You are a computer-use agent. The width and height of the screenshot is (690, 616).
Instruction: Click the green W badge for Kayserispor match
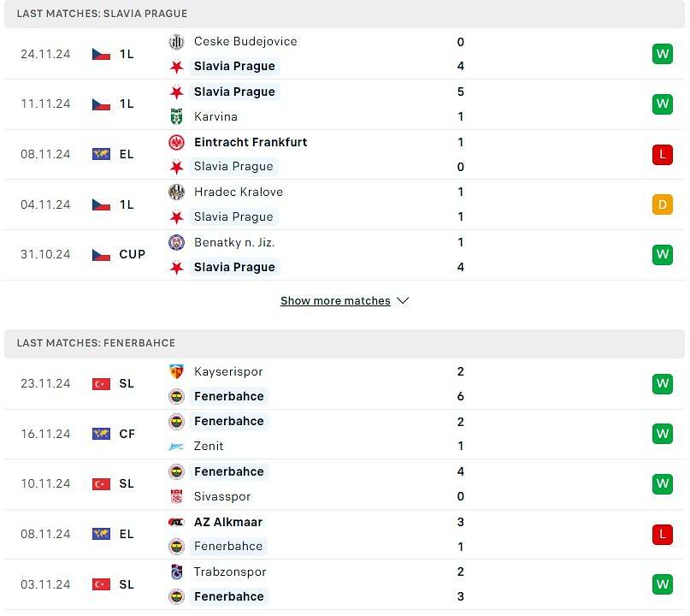(663, 384)
